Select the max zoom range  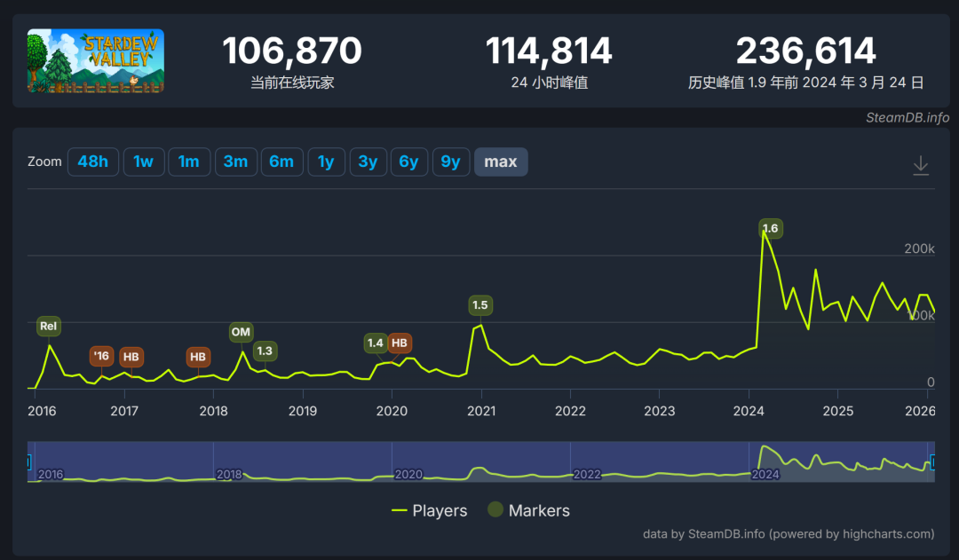tap(501, 162)
